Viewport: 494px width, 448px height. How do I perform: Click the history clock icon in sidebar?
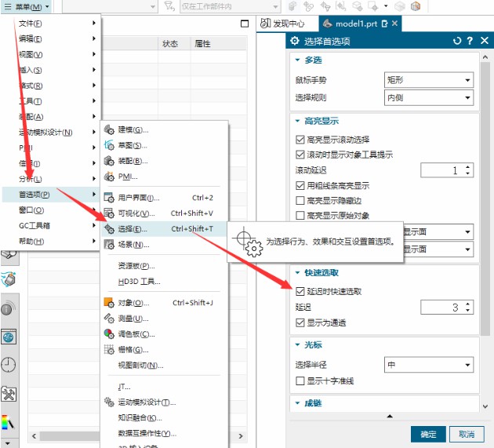coord(9,364)
